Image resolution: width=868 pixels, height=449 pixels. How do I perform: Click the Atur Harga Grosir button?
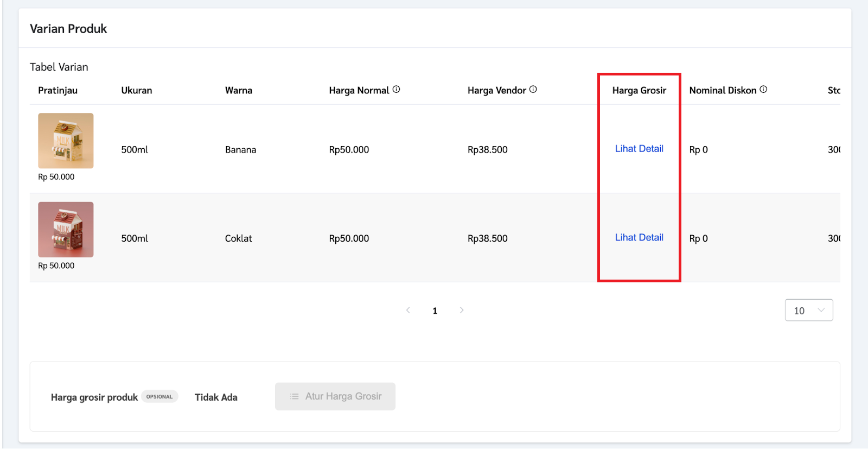coord(335,396)
